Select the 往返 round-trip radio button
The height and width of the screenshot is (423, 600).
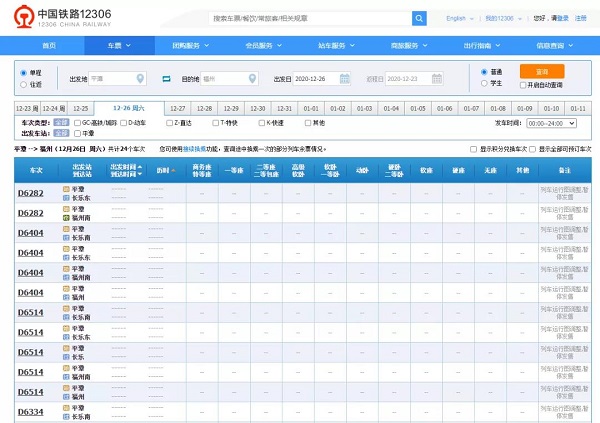[24, 84]
